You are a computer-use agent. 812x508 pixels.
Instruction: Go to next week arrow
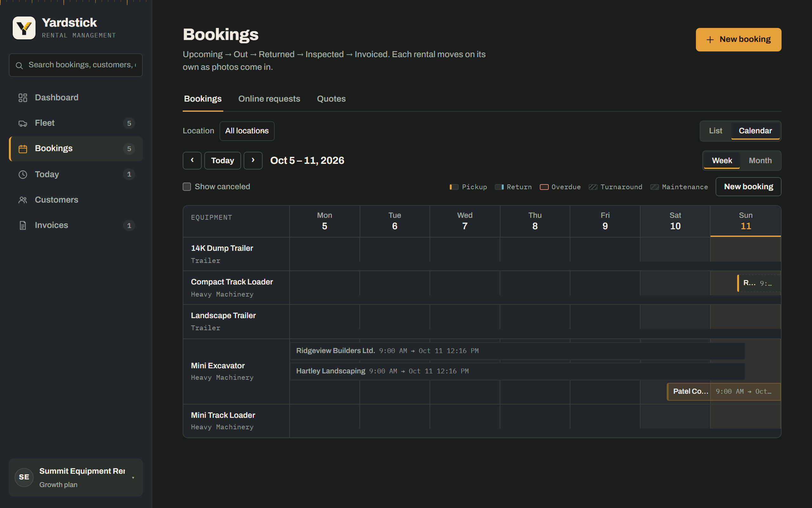[x=253, y=161]
